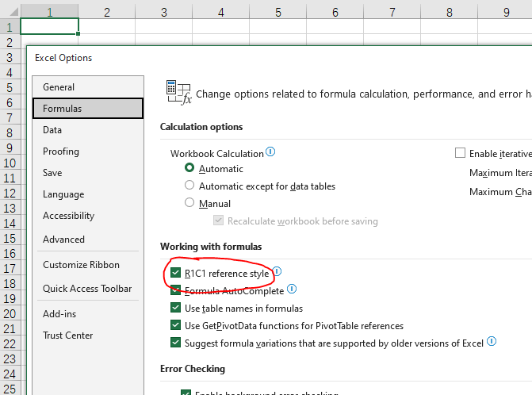Click info icon beside Suggest formula variations
Image resolution: width=532 pixels, height=395 pixels.
[x=492, y=341]
